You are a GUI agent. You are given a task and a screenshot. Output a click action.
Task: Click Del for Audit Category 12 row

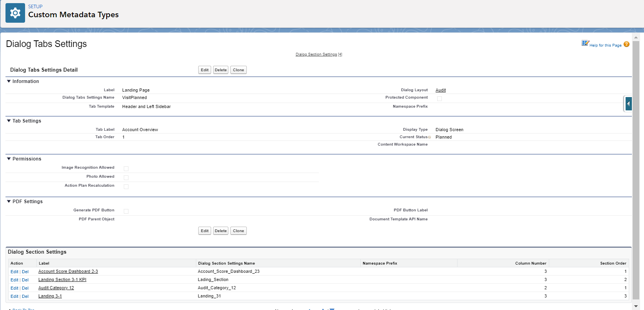coord(25,288)
